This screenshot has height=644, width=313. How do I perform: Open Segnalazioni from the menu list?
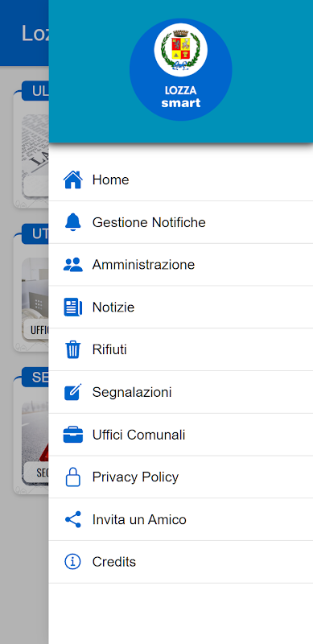(181, 392)
